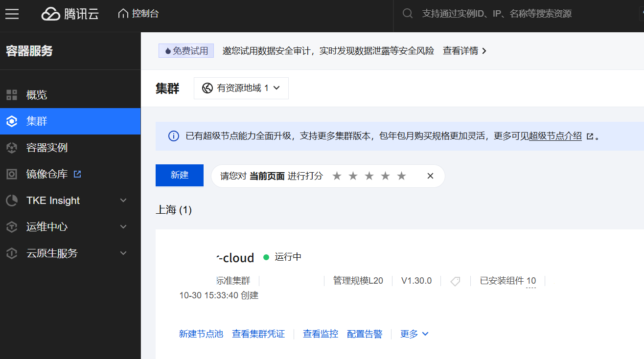This screenshot has height=359, width=644.
Task: Select 概览 in the sidebar
Action: [x=70, y=95]
